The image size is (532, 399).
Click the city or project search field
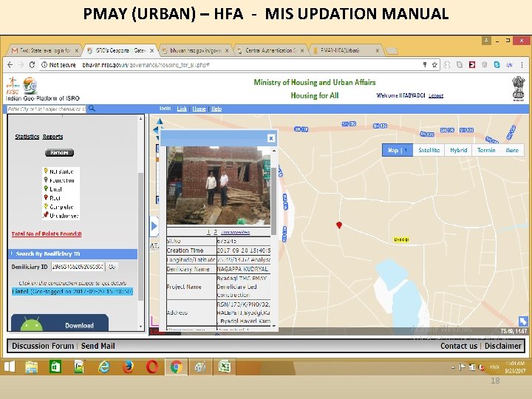point(47,109)
